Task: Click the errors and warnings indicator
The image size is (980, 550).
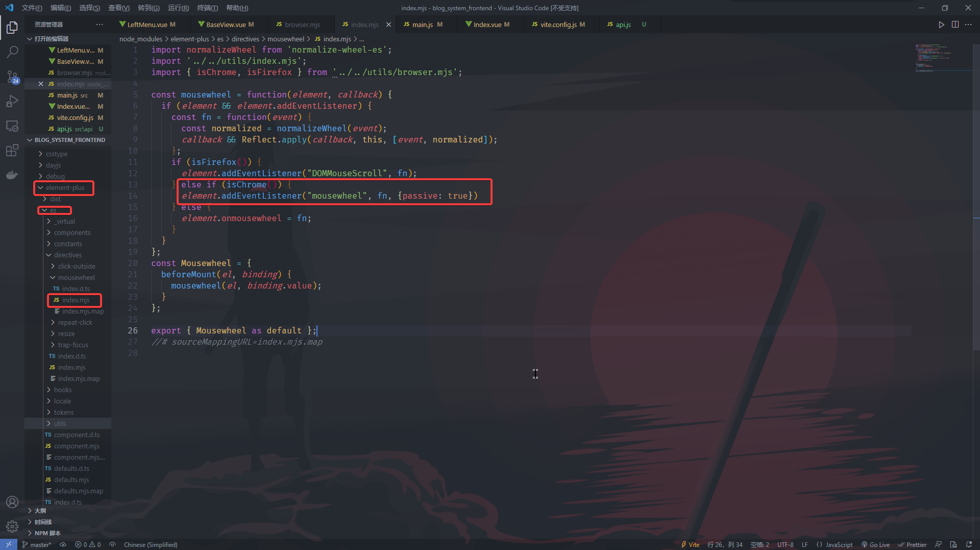Action: tap(88, 544)
